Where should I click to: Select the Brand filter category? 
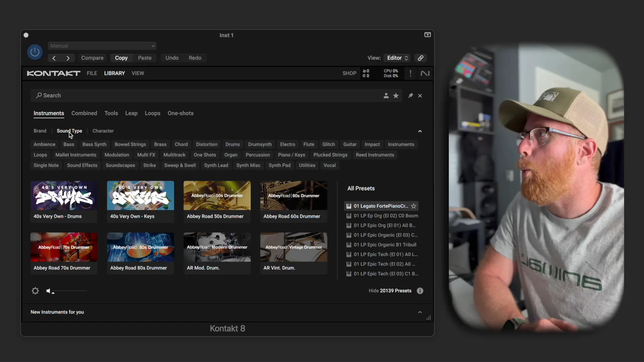pos(40,131)
